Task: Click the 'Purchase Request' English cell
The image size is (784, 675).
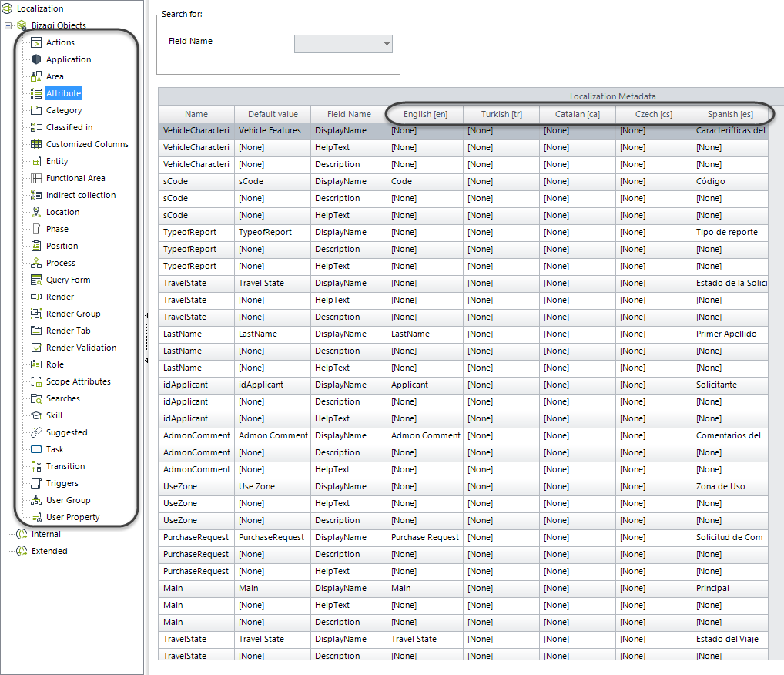Action: [425, 538]
